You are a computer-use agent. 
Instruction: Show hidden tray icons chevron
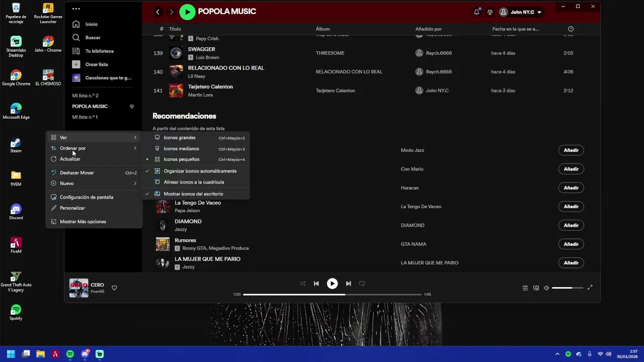coord(557,354)
